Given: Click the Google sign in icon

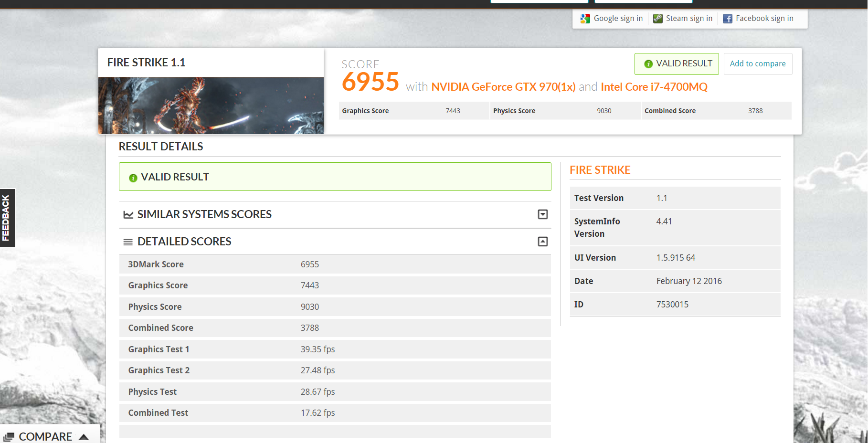Looking at the screenshot, I should click(x=585, y=19).
